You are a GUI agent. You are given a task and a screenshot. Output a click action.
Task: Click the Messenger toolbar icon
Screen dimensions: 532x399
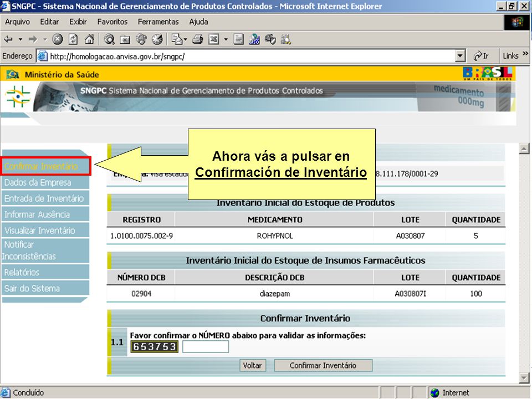286,39
